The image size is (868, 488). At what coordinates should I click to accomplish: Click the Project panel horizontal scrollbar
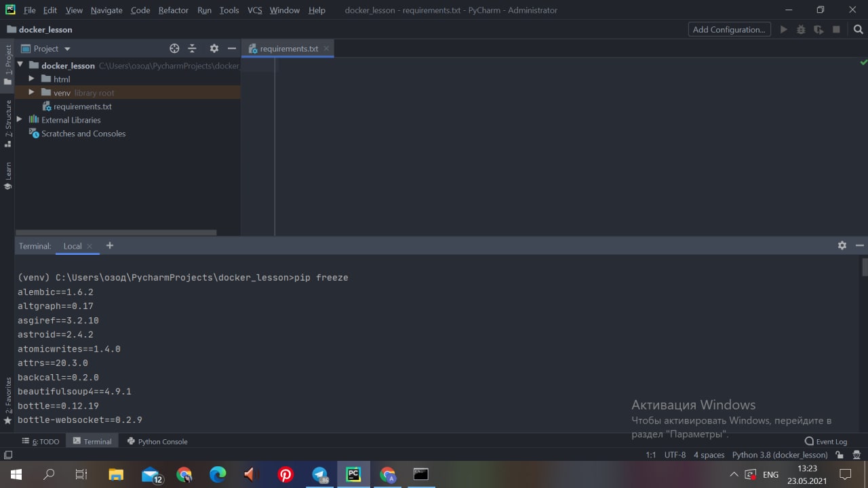(116, 232)
